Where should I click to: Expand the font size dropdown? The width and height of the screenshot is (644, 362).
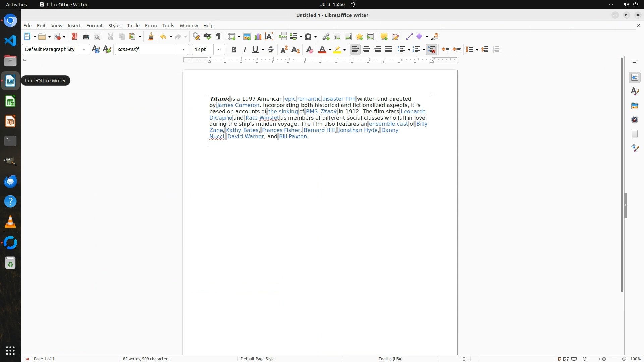tap(219, 50)
